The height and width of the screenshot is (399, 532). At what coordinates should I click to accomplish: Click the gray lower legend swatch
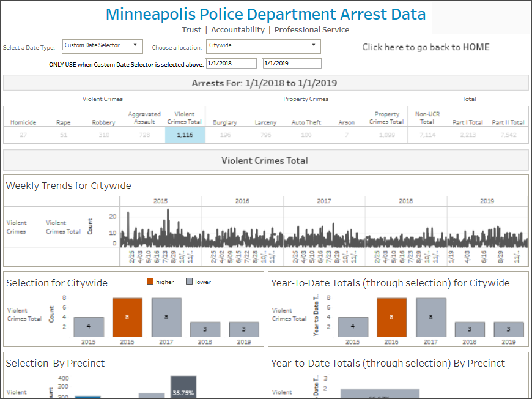click(x=190, y=281)
